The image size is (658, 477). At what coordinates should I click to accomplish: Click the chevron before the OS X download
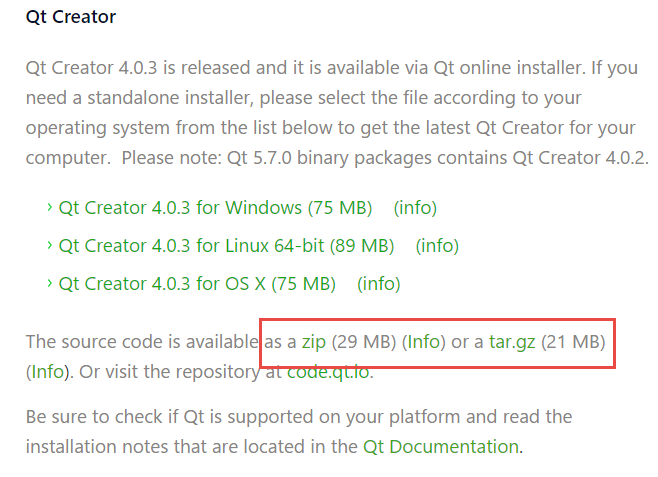(49, 284)
